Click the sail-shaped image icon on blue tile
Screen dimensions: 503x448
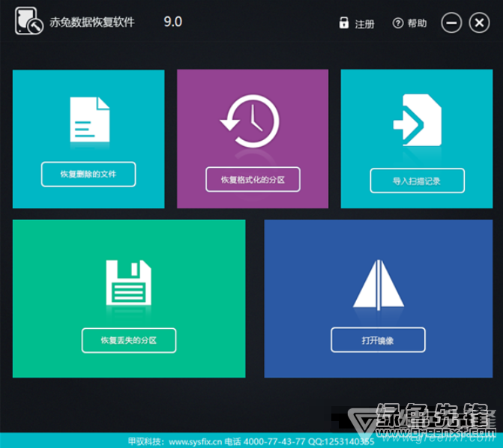(378, 284)
